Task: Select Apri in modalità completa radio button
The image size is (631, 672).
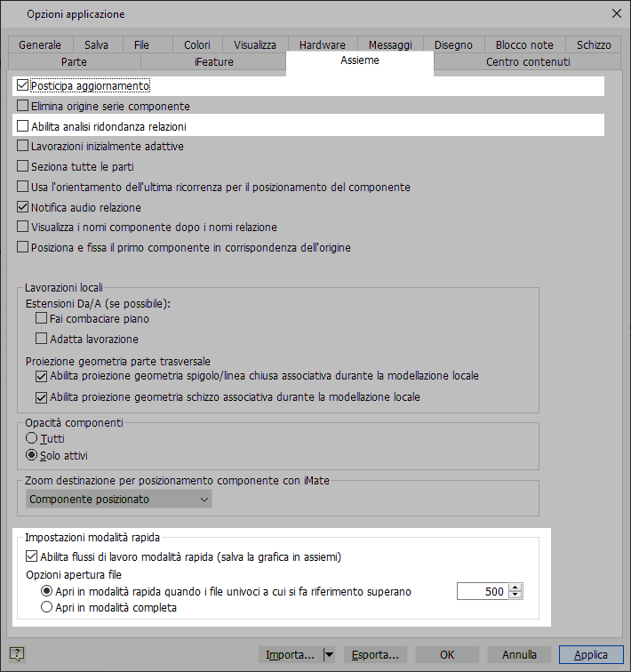Action: click(46, 607)
